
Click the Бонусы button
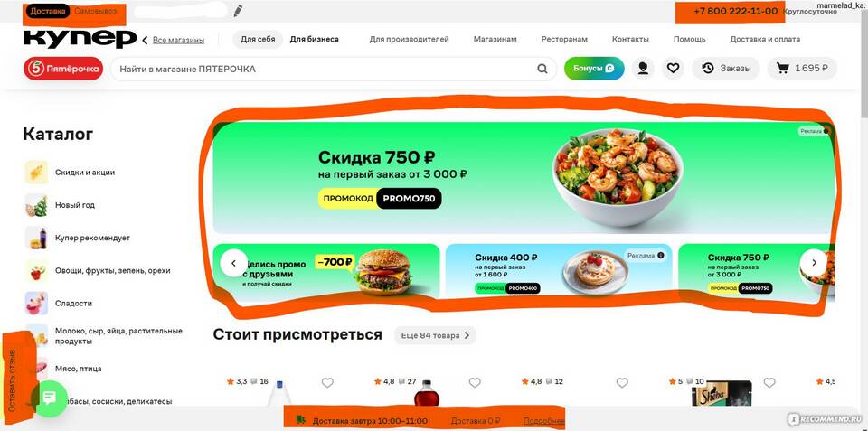(x=594, y=69)
